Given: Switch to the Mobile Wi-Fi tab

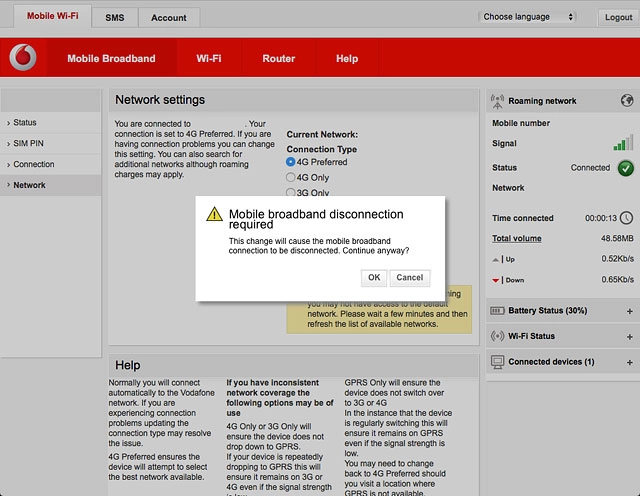Looking at the screenshot, I should coord(52,16).
